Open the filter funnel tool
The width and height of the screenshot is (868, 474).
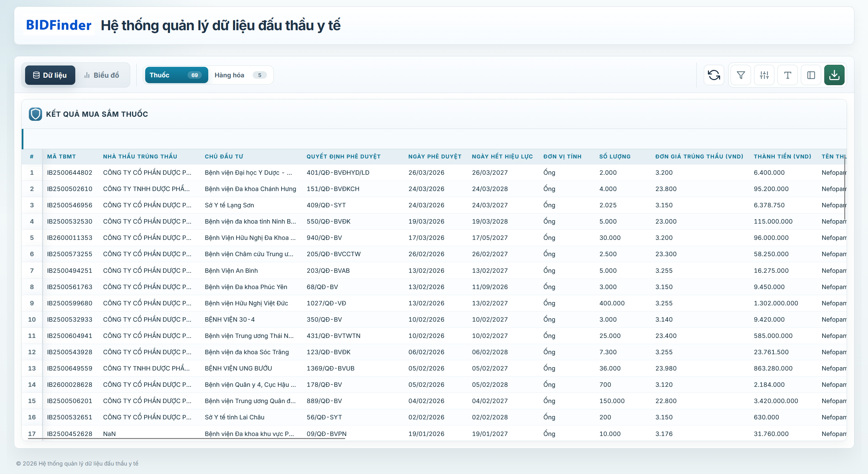pos(741,75)
